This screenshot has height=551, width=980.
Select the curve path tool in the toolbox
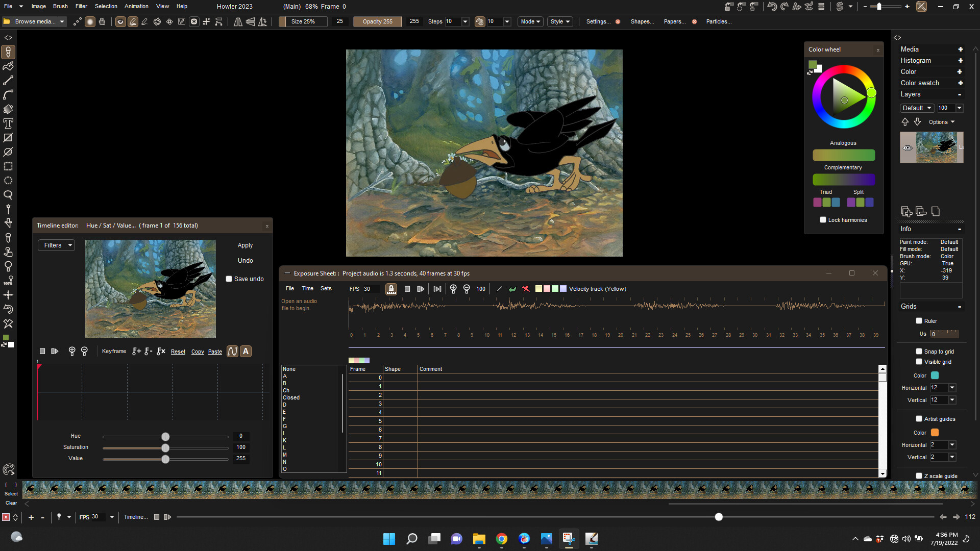(x=8, y=94)
